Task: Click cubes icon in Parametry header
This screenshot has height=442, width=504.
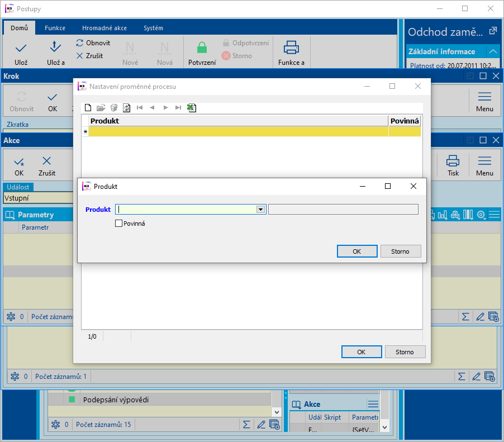Action: point(455,215)
